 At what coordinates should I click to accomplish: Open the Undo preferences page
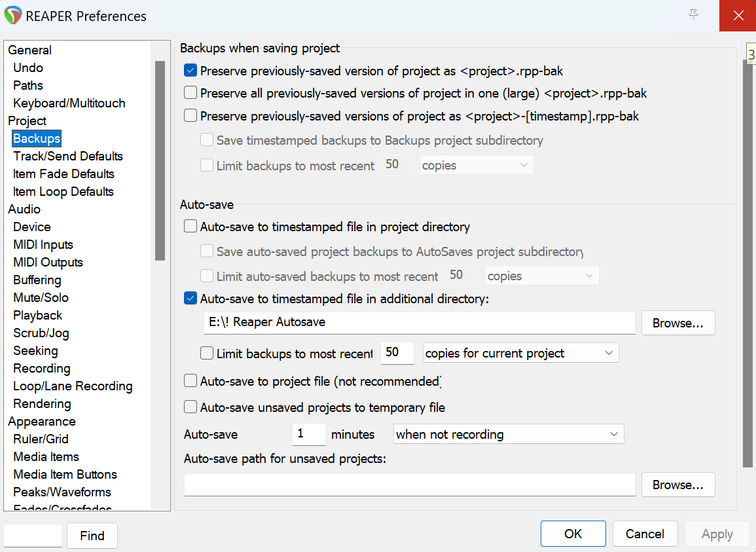click(x=28, y=67)
